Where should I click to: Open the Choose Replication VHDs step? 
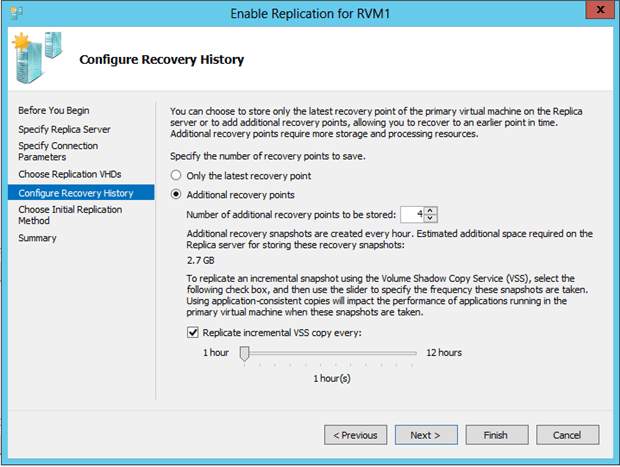pyautogui.click(x=70, y=174)
